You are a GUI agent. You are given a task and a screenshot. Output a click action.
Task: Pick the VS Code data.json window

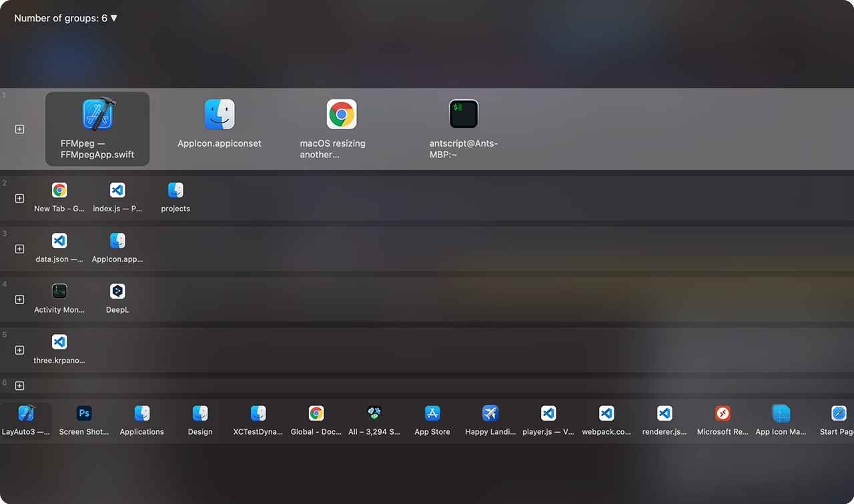(59, 249)
